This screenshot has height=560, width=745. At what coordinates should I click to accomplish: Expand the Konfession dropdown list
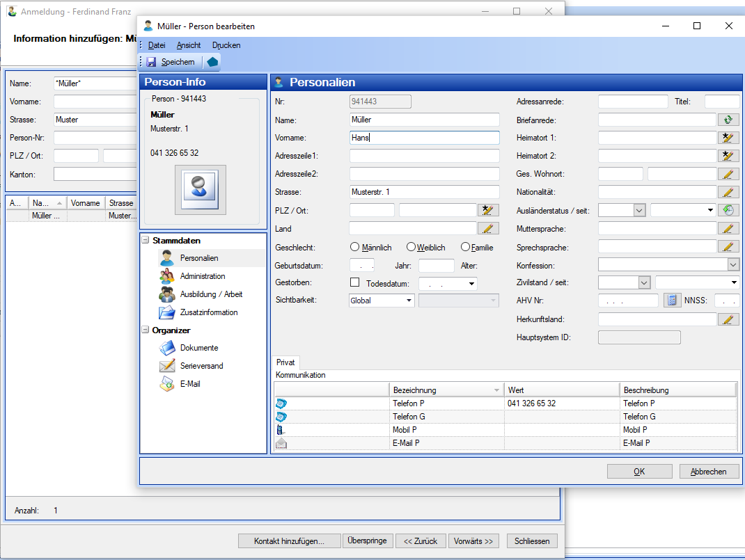732,264
